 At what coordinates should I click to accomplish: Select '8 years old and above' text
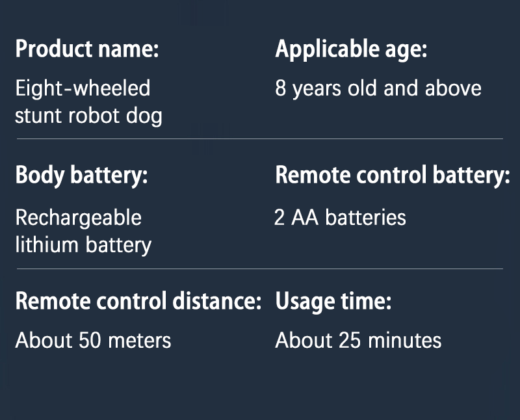point(378,88)
